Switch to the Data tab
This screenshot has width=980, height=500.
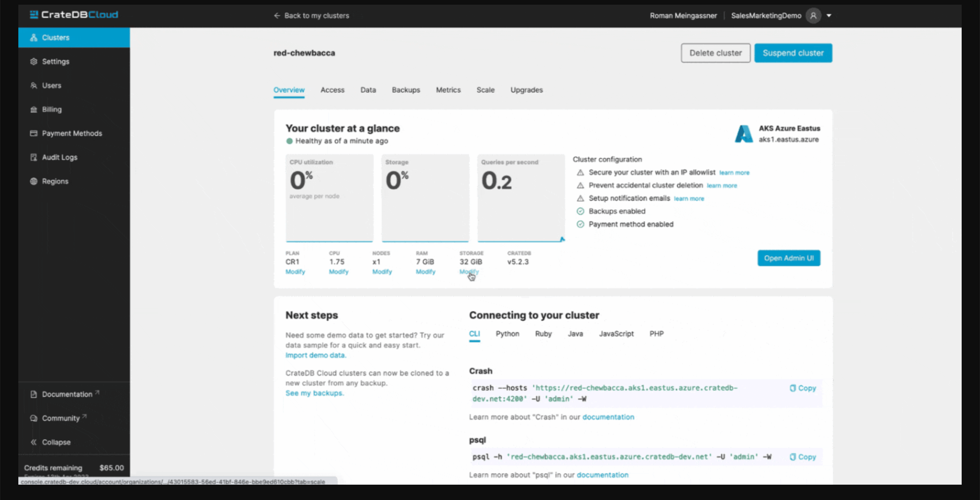pos(368,90)
